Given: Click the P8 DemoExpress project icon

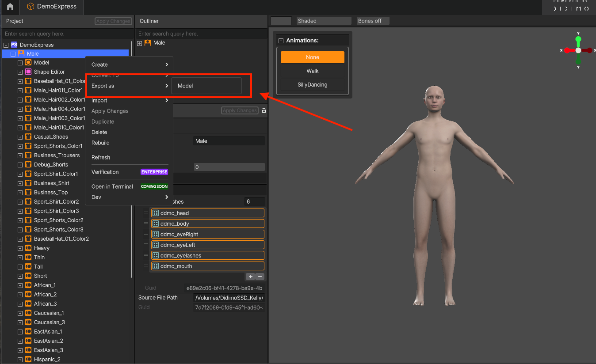Looking at the screenshot, I should (14, 45).
